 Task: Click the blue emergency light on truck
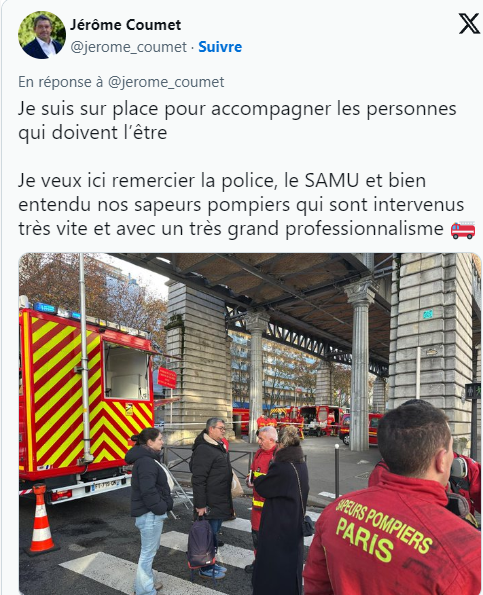tap(45, 308)
